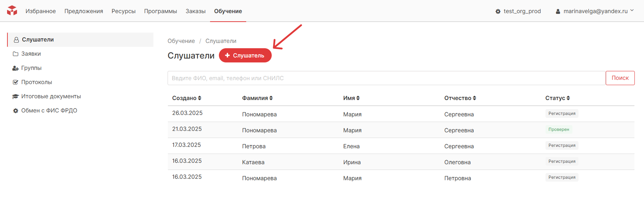
Task: Click the plus icon in Слушатель button
Action: coord(227,55)
